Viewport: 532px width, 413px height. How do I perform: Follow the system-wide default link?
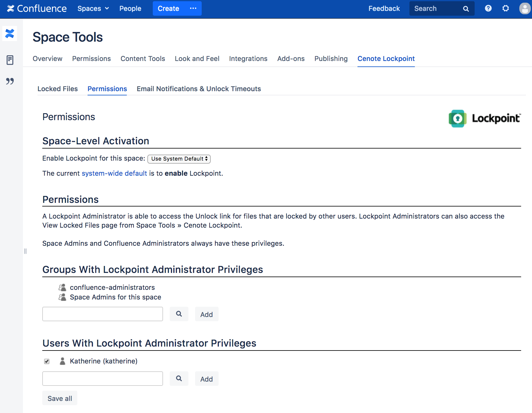pyautogui.click(x=114, y=173)
